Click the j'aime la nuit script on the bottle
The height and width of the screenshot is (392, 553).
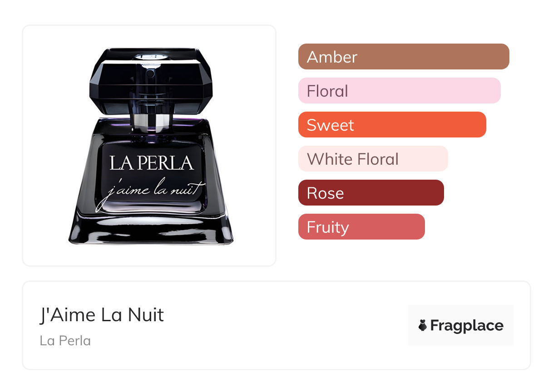click(x=152, y=190)
